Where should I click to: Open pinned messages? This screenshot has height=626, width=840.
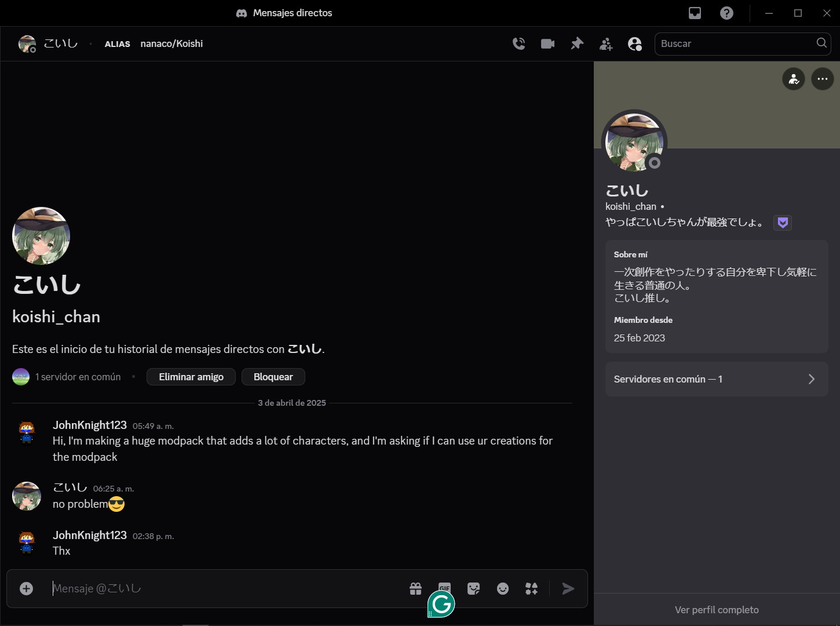click(577, 43)
